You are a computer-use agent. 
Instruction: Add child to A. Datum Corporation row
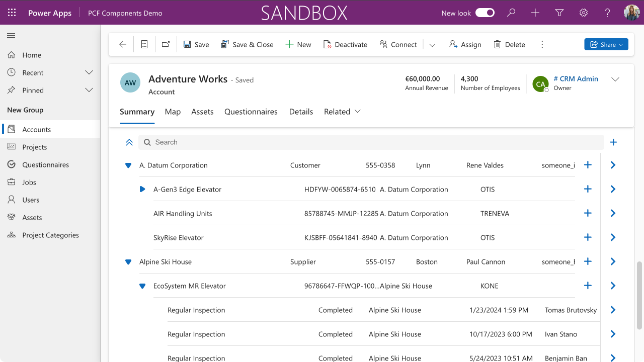(x=588, y=165)
